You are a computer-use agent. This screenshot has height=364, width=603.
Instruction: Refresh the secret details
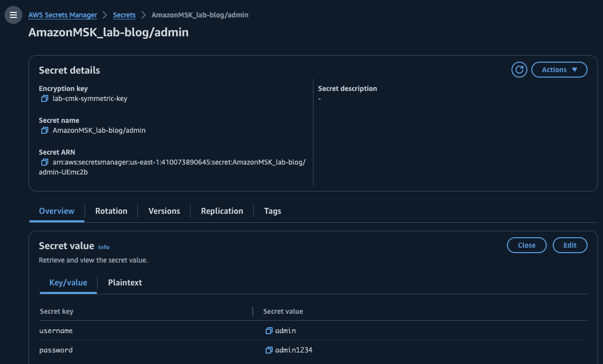point(519,70)
